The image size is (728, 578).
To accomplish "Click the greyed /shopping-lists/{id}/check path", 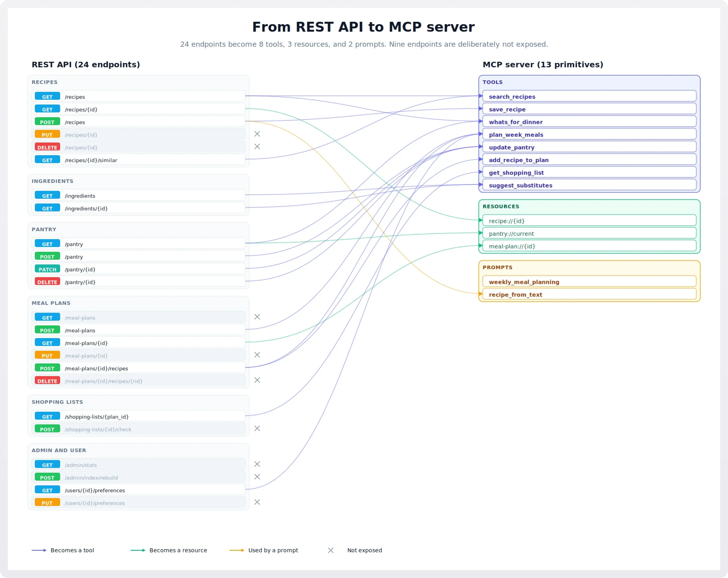I will point(98,429).
